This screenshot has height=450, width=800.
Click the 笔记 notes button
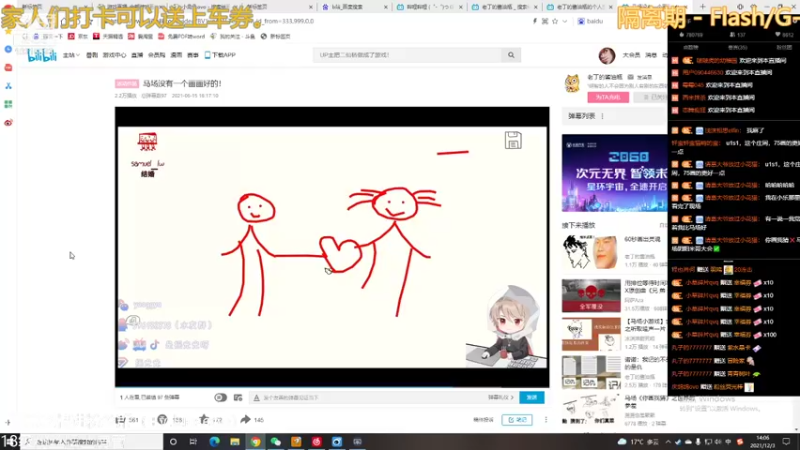[x=517, y=419]
